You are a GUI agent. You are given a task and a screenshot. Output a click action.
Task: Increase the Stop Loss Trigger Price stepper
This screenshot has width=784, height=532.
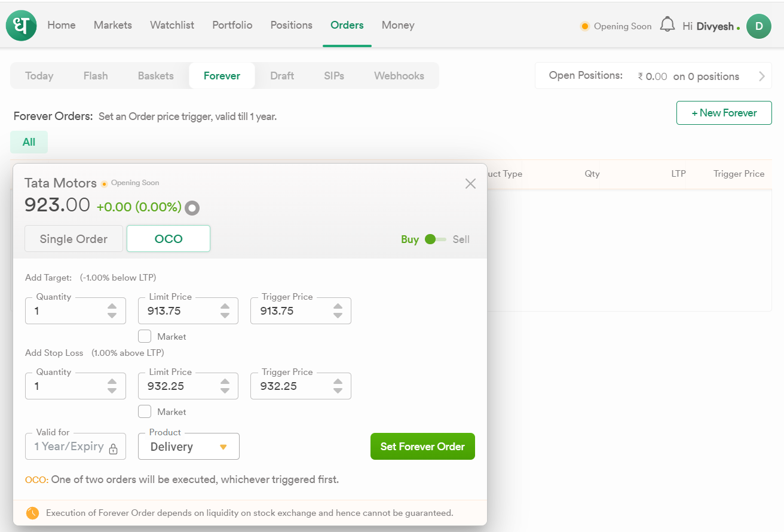tap(338, 382)
